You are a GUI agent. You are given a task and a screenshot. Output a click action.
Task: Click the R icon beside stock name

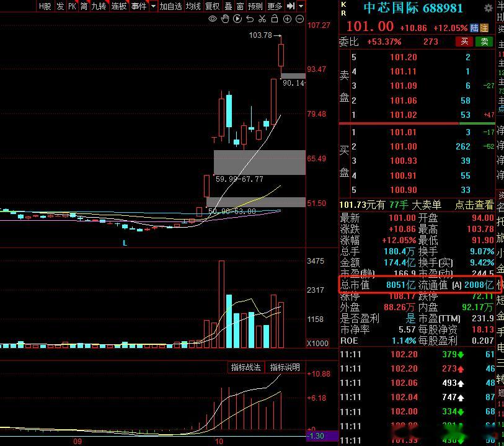[x=343, y=13]
